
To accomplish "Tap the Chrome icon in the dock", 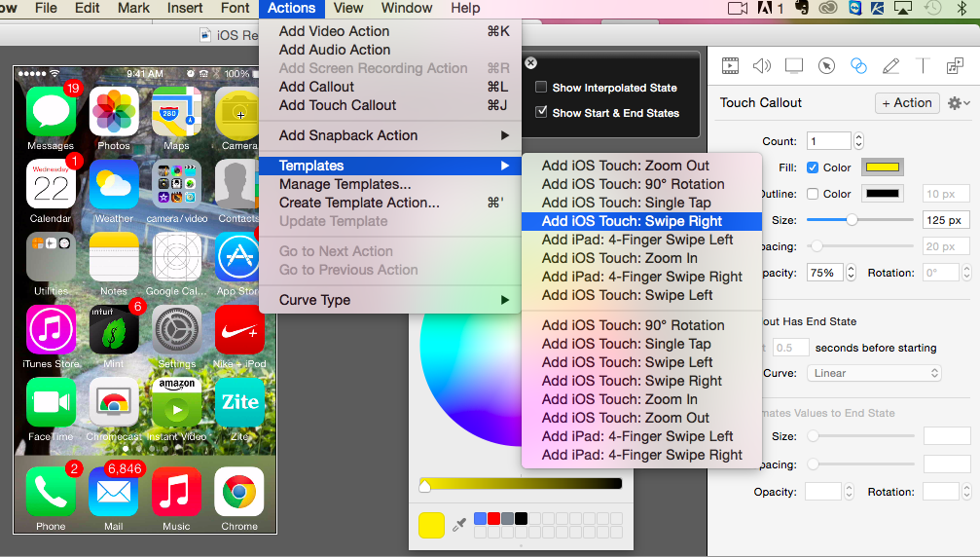I will coord(239,492).
